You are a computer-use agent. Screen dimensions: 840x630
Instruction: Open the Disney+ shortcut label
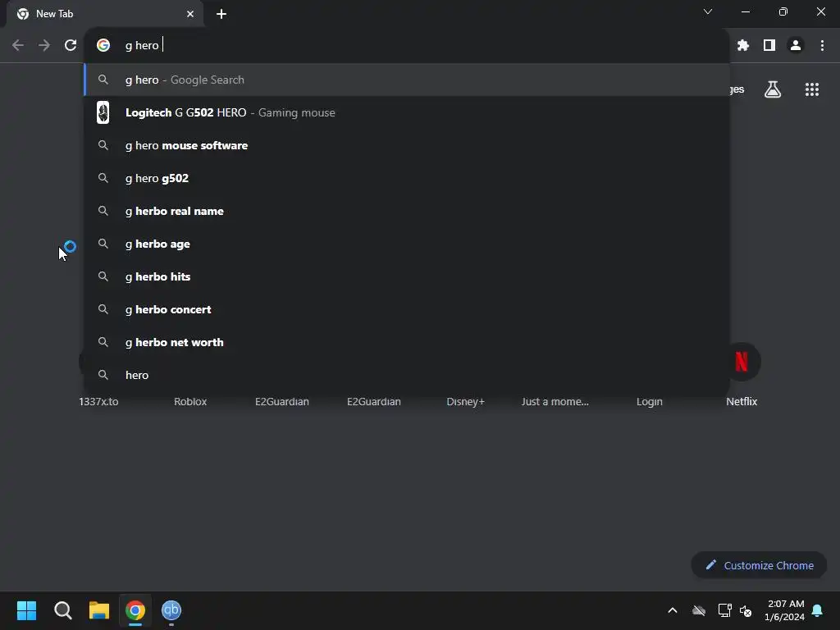coord(466,401)
